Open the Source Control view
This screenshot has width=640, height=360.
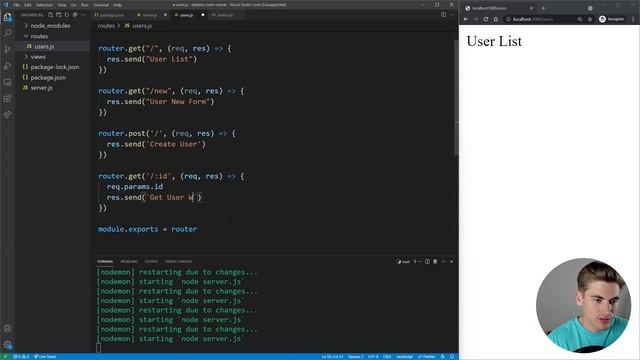[8, 49]
